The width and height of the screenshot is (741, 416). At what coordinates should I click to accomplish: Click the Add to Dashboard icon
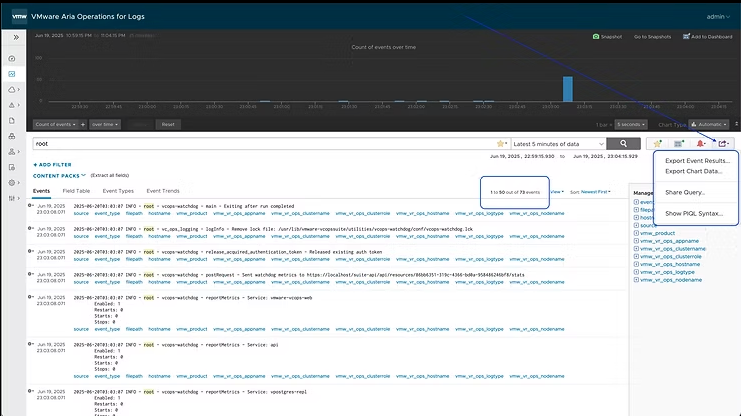(x=686, y=36)
